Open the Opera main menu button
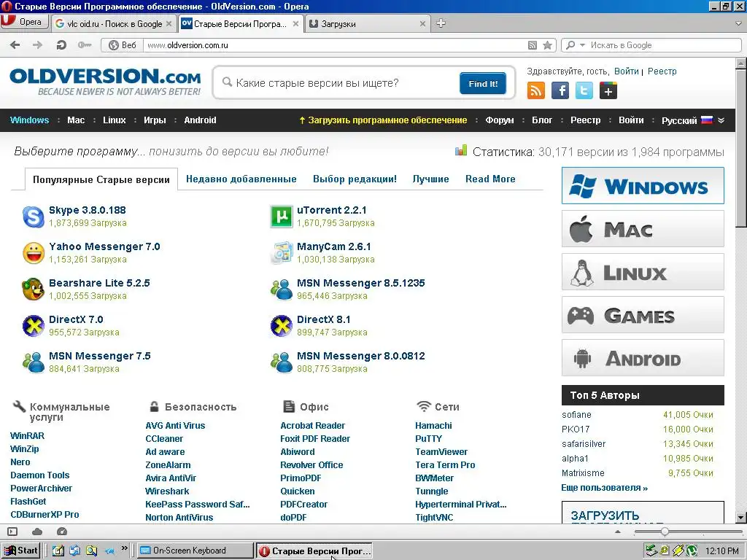The height and width of the screenshot is (560, 747). click(24, 22)
